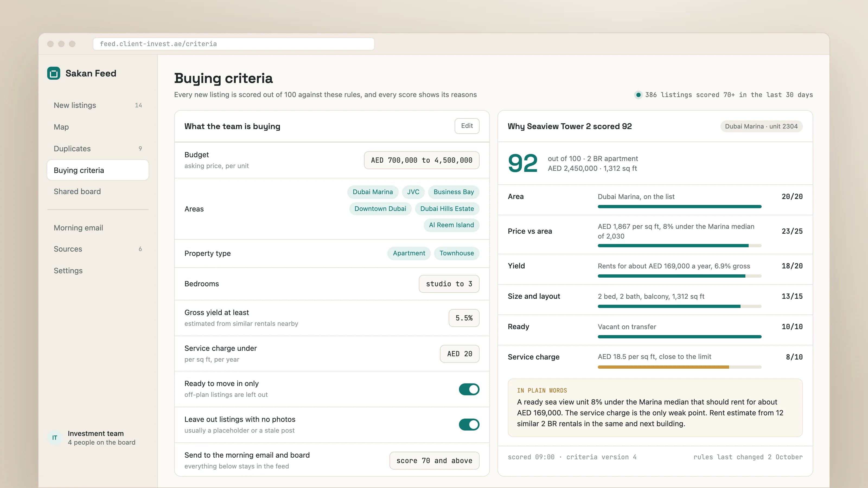The height and width of the screenshot is (488, 868).
Task: Go to Duplicates section
Action: (98, 149)
